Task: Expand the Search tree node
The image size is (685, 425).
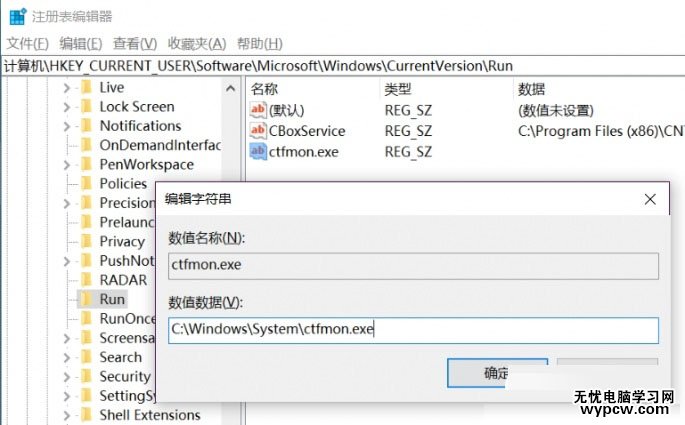Action: (67, 357)
